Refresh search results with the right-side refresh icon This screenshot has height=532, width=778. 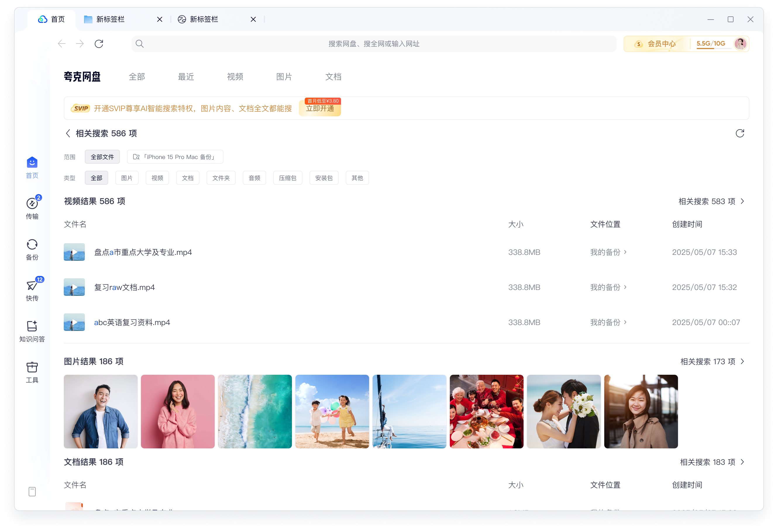[x=740, y=134]
